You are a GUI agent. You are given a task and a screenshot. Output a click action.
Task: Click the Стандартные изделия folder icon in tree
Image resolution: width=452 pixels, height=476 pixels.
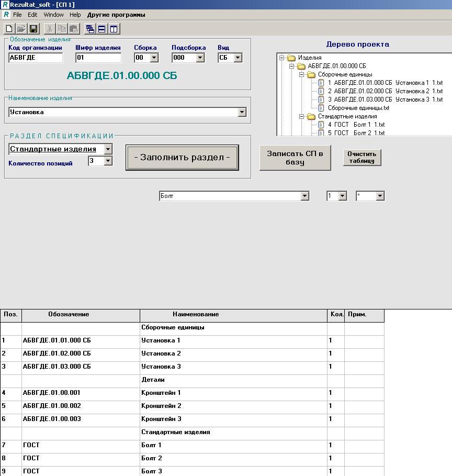click(311, 117)
